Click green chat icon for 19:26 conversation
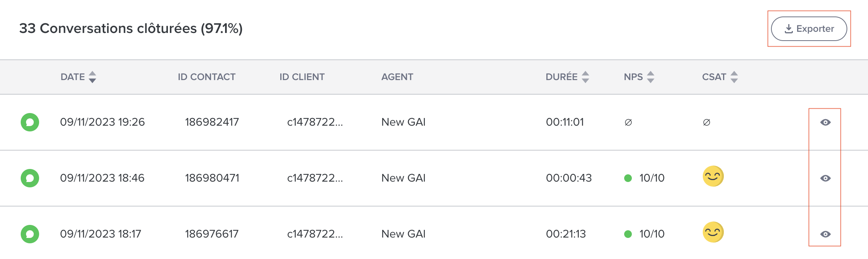This screenshot has height=259, width=868. [x=30, y=122]
